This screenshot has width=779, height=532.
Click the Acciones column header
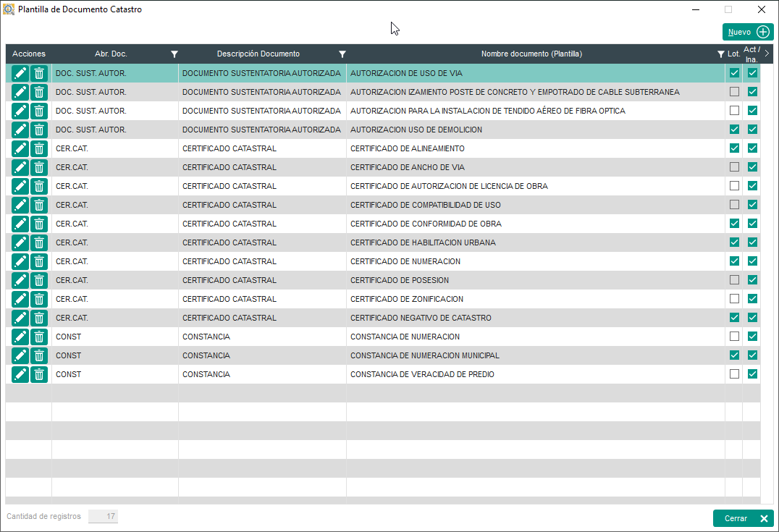click(x=29, y=54)
